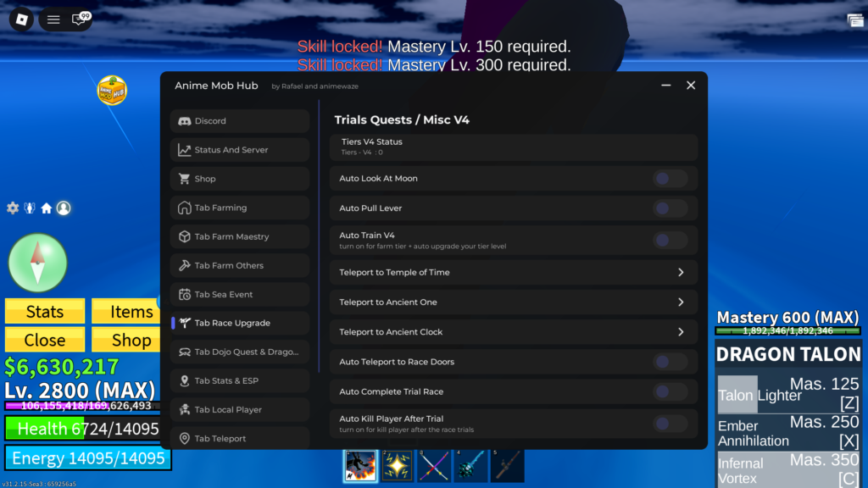Viewport: 868px width, 488px height.
Task: Go to Tab Stats & ESP
Action: 240,380
